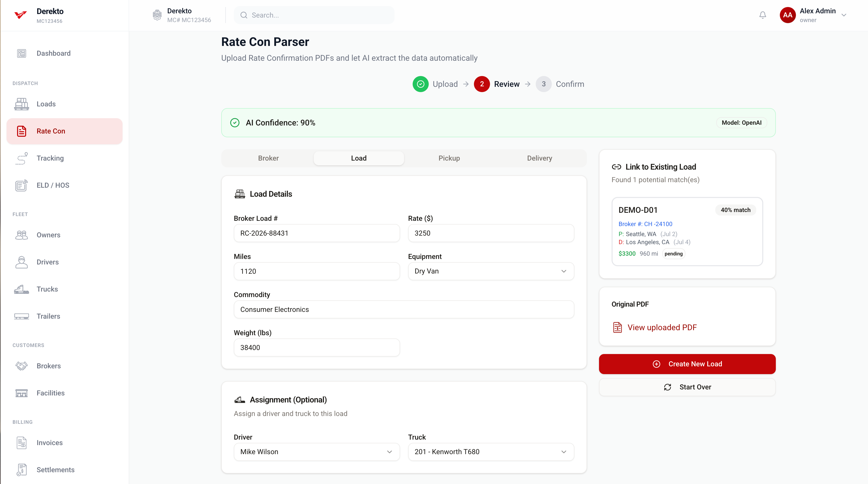Click the Loads pallet icon
The height and width of the screenshot is (484, 868).
tap(22, 104)
